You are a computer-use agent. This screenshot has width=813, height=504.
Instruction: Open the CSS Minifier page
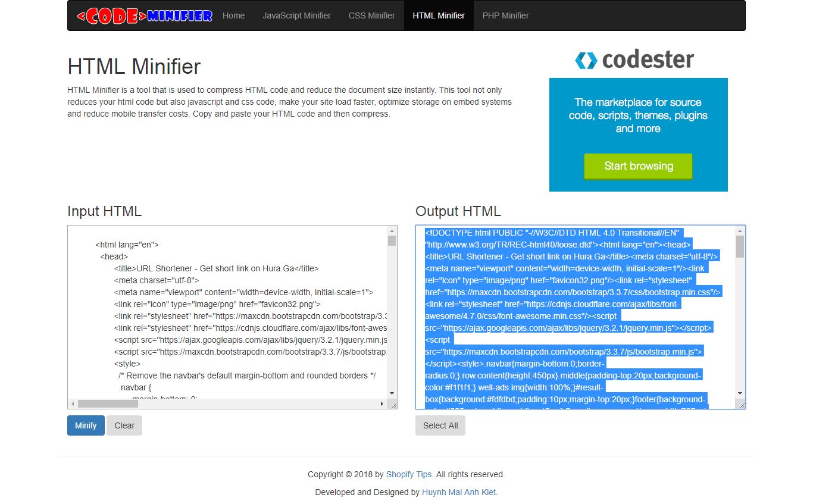tap(371, 15)
